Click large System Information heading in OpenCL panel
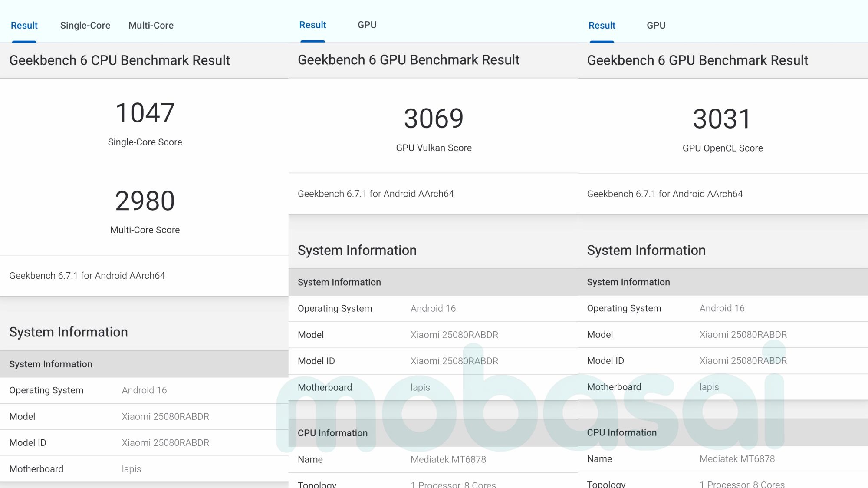868x488 pixels. click(646, 251)
